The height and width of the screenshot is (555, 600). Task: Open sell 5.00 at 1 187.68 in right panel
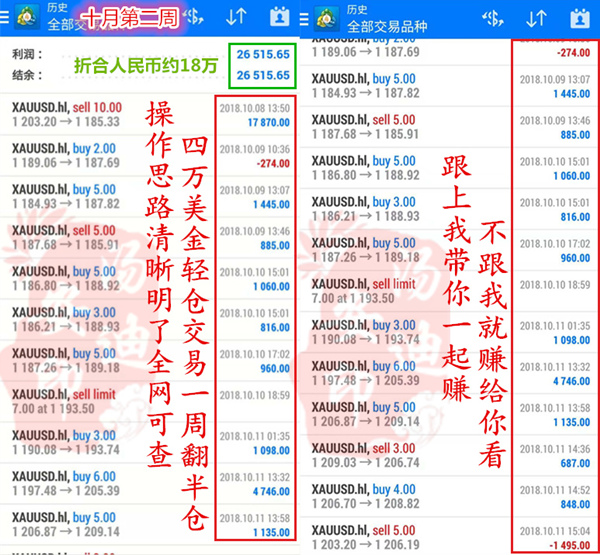(450, 127)
